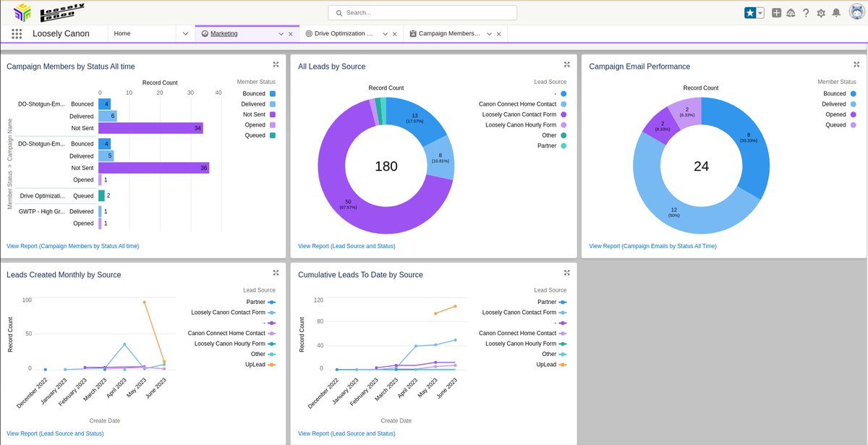Screen dimensions: 868x445
Task: Open the Setup gear menu
Action: (821, 12)
